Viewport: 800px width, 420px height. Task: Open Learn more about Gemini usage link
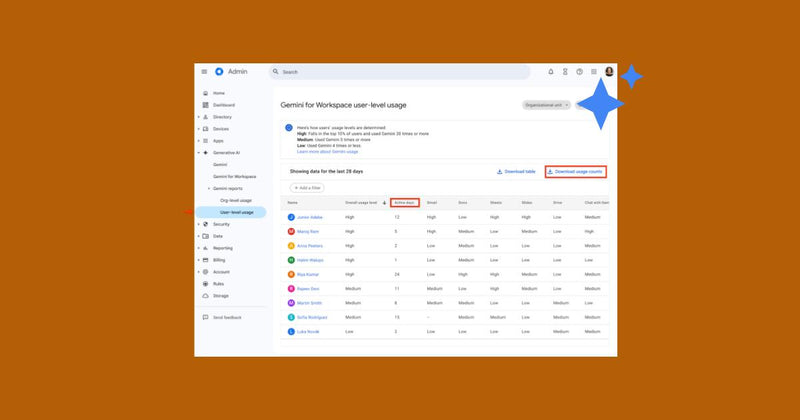pyautogui.click(x=328, y=152)
